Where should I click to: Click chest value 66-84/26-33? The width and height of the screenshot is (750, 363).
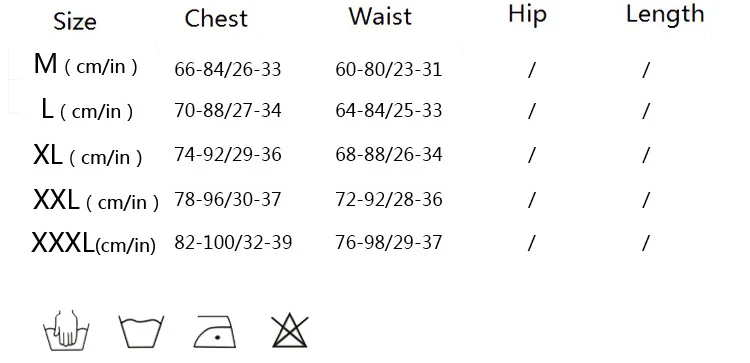228,70
